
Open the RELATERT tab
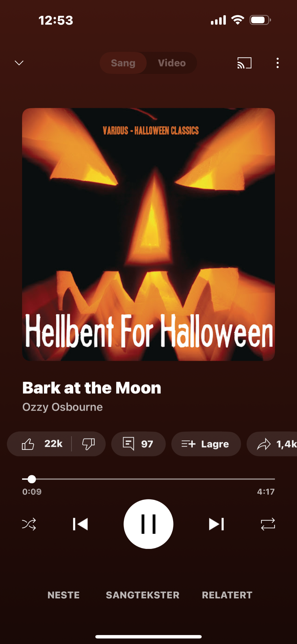tap(227, 595)
